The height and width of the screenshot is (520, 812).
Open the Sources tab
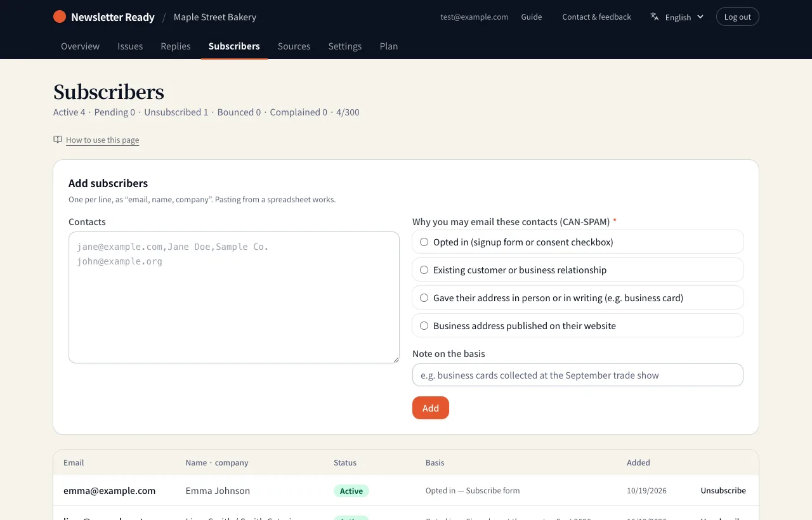pyautogui.click(x=294, y=46)
